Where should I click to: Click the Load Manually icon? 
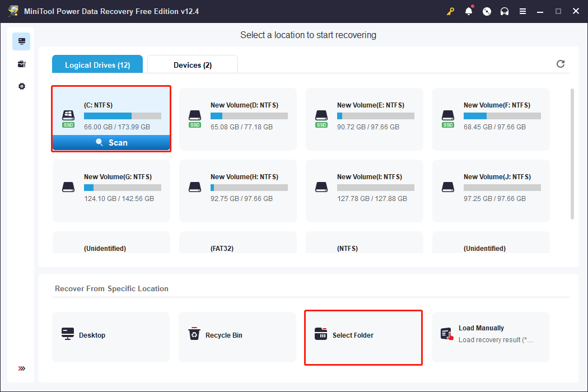pyautogui.click(x=447, y=334)
